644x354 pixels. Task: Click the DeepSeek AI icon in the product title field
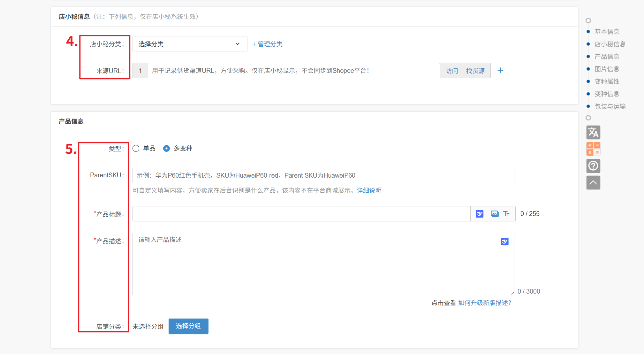point(479,214)
